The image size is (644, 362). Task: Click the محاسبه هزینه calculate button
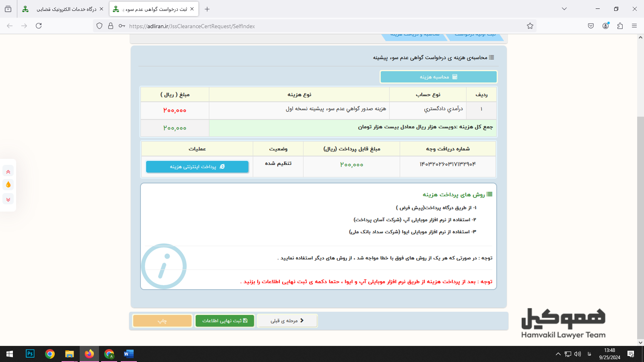click(438, 77)
